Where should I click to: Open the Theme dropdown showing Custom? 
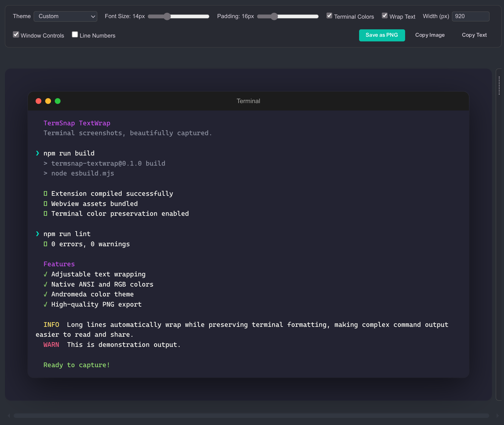click(65, 16)
